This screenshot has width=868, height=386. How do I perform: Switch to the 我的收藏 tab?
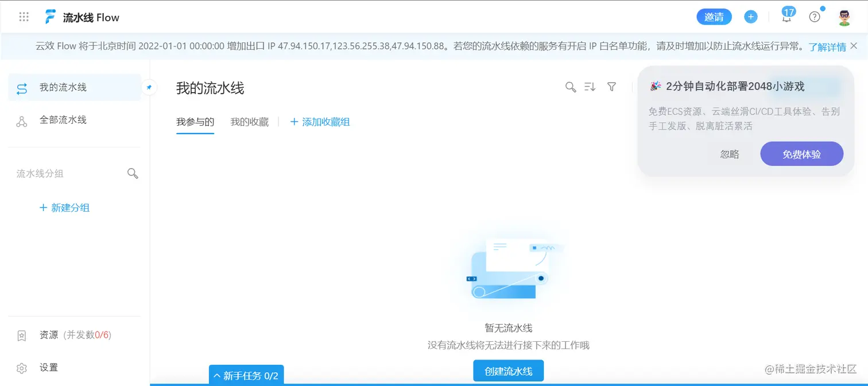coord(250,122)
